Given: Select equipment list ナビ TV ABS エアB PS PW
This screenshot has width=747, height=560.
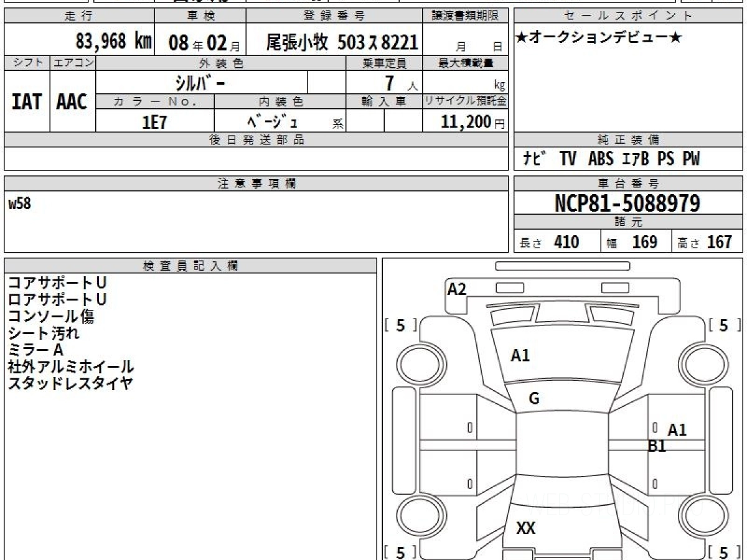Looking at the screenshot, I should pyautogui.click(x=611, y=159).
